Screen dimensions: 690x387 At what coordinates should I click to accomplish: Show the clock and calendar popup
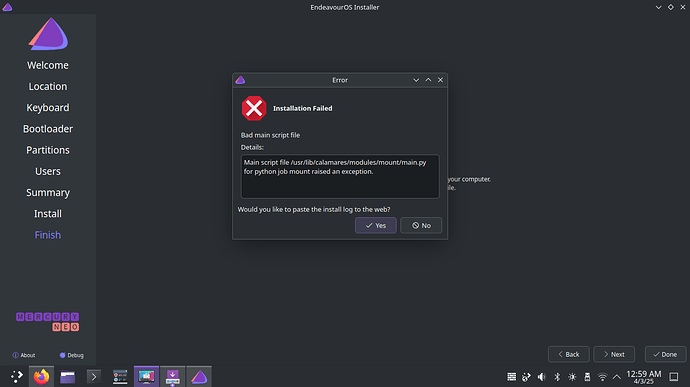click(644, 377)
